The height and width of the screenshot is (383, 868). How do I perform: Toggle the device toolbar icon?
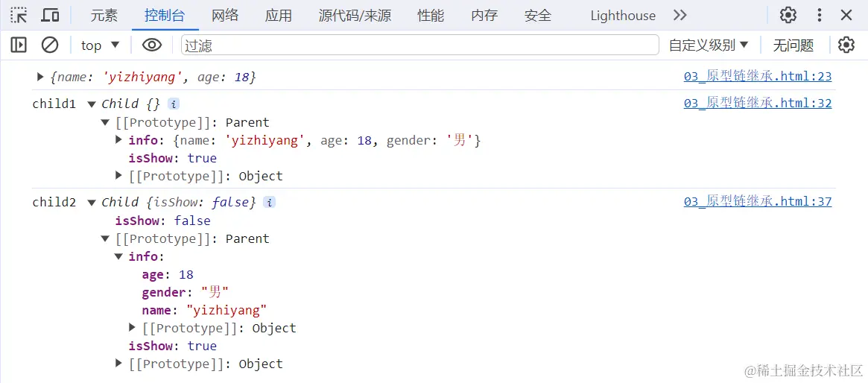[51, 15]
